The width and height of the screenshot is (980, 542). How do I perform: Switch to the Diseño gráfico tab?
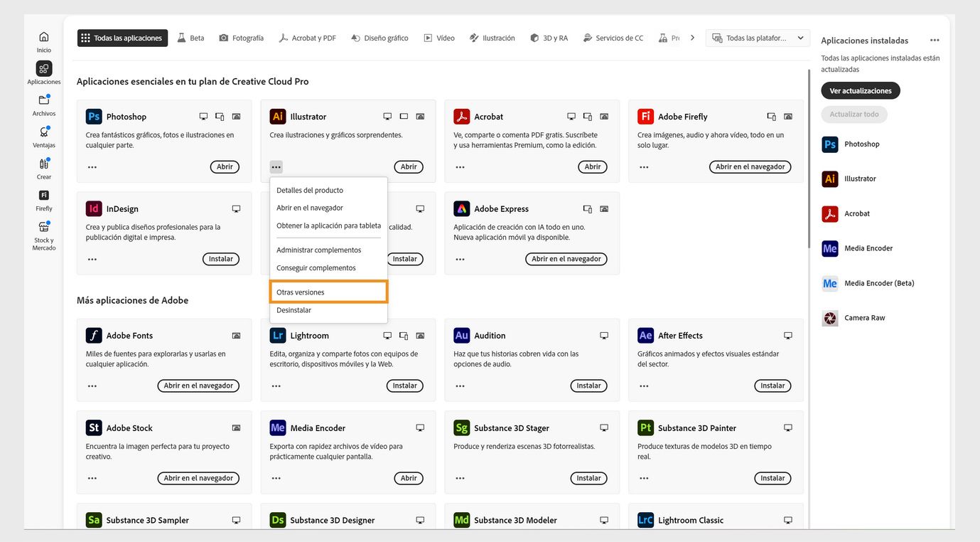coord(379,38)
